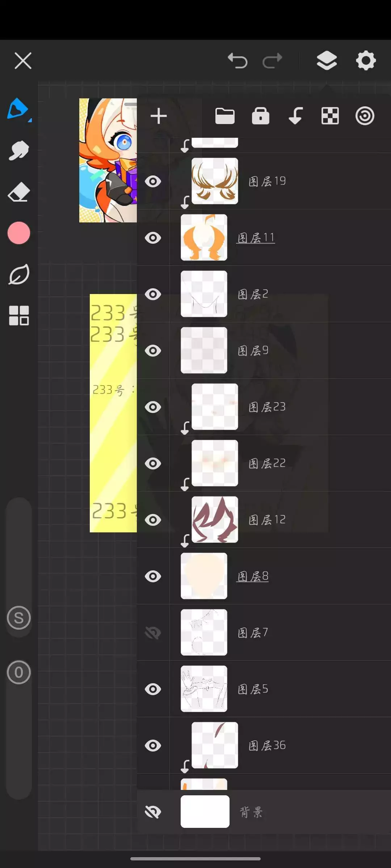Screen dimensions: 391x868
Task: Hide layer 图层19
Action: [x=153, y=181]
